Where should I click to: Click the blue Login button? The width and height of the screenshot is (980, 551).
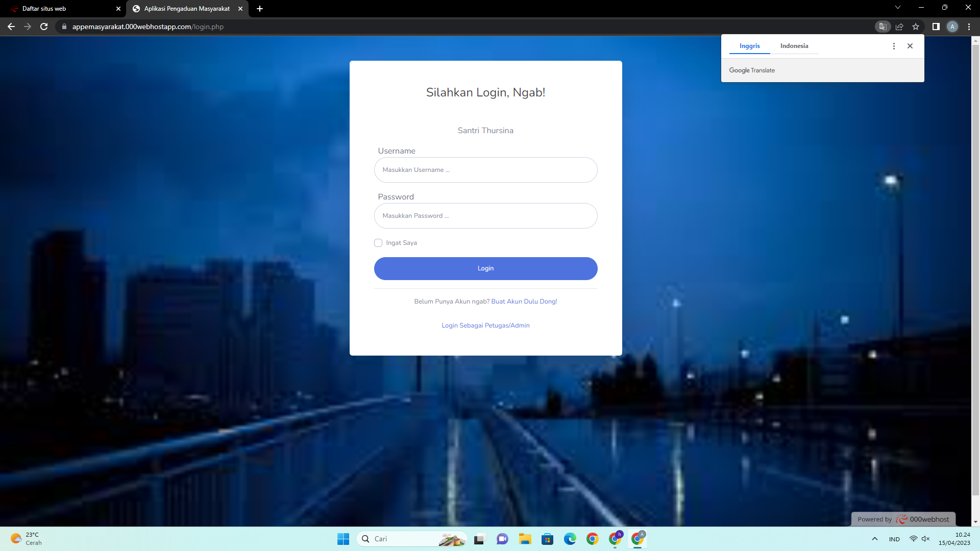[x=485, y=268]
